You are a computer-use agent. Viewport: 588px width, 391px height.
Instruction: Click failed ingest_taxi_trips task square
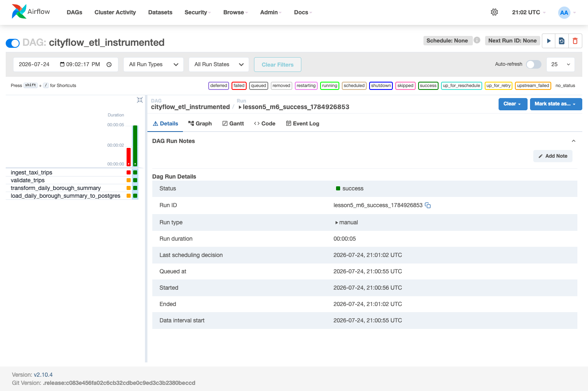tap(129, 172)
